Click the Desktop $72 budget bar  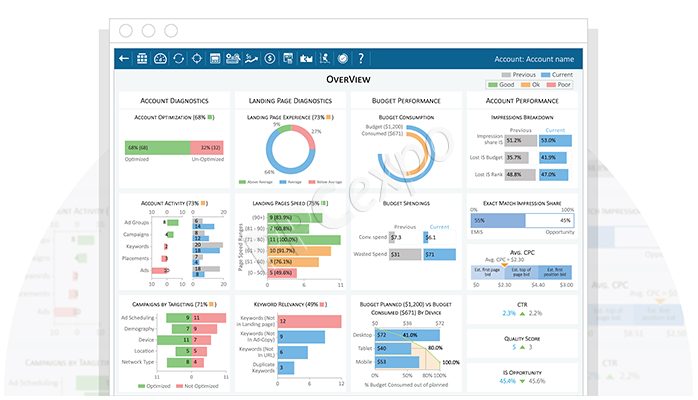[x=407, y=335]
